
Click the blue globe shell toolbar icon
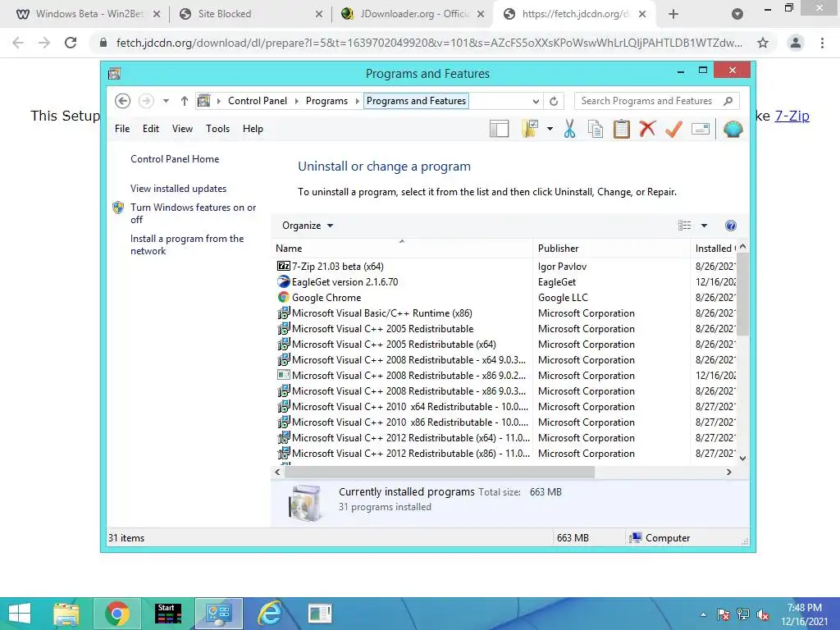(x=733, y=129)
